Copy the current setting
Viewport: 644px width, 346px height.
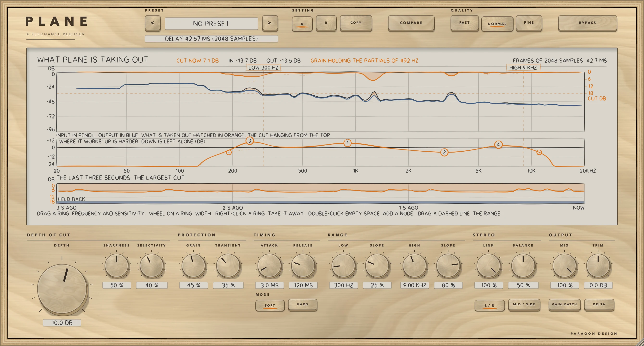(356, 23)
